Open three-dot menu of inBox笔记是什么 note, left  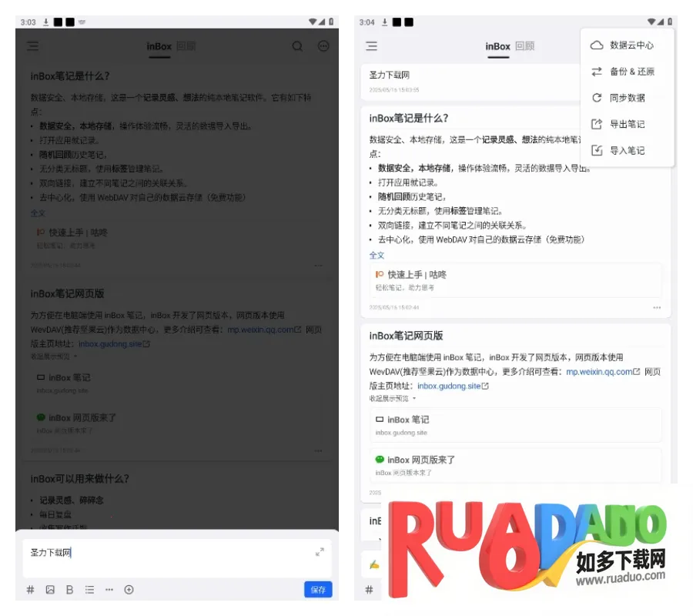click(318, 265)
